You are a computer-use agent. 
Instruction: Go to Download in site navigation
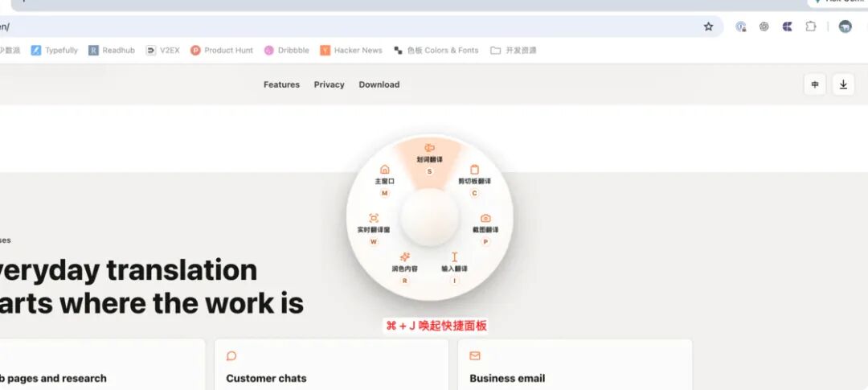[379, 84]
